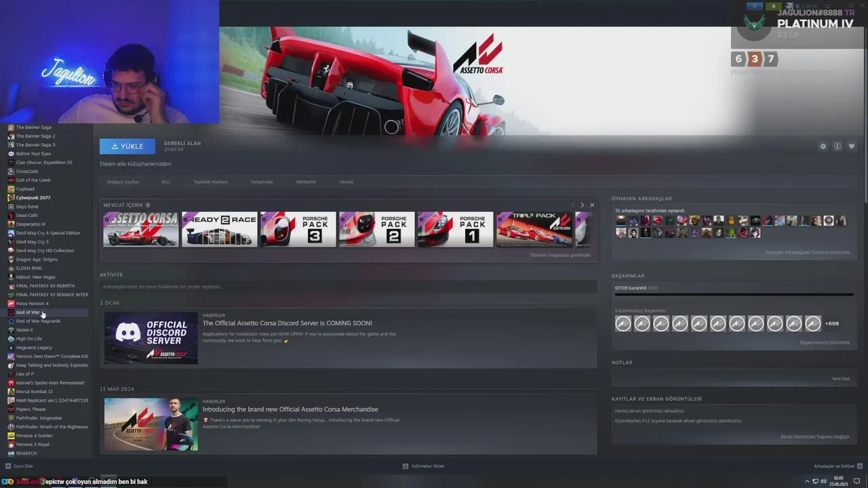Screen dimensions: 868x488
Task: Add Assetto Corsa to favorites with heart icon
Action: (852, 146)
